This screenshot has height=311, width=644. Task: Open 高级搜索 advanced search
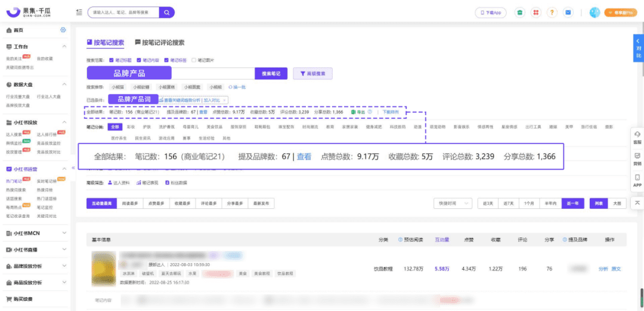(x=312, y=73)
